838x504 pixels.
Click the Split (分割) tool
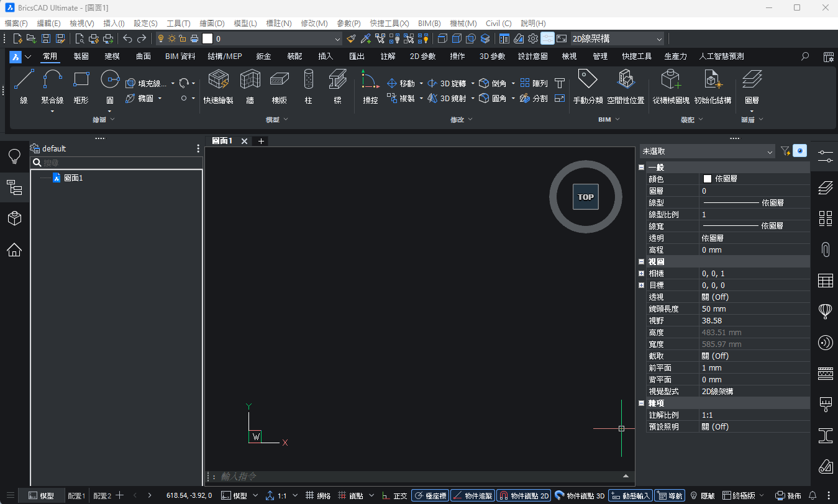click(534, 98)
